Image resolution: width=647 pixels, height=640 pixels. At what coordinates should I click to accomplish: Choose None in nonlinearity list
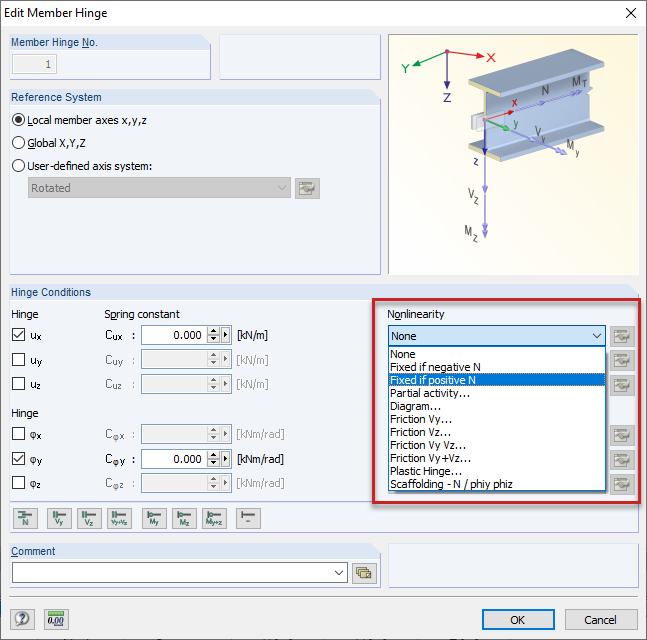(497, 354)
